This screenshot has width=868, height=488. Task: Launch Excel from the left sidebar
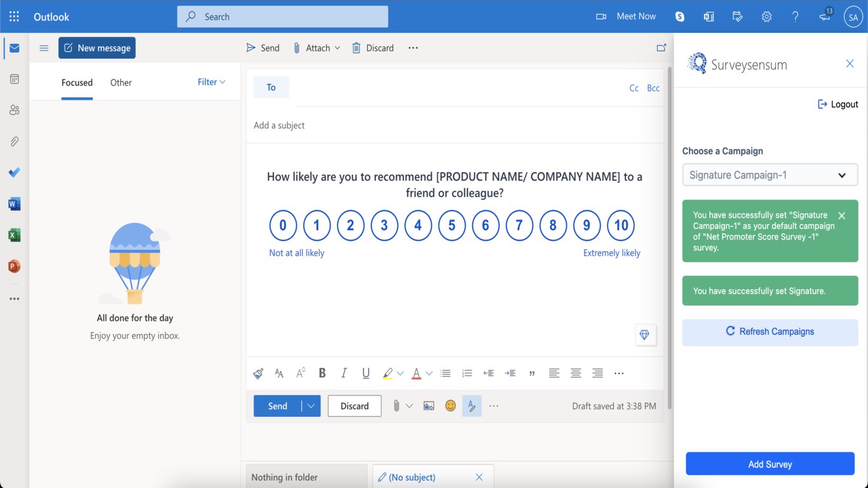[x=14, y=235]
